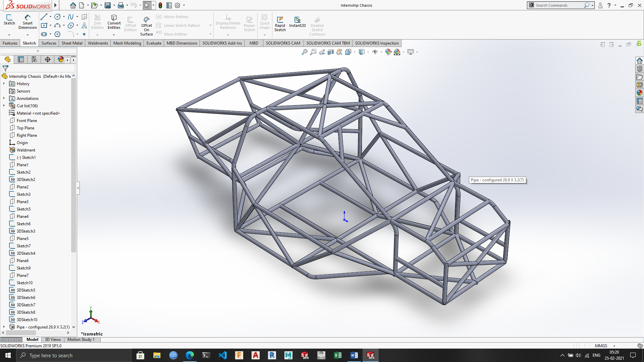The height and width of the screenshot is (362, 644).
Task: Activate the Section View icon
Action: tap(331, 52)
